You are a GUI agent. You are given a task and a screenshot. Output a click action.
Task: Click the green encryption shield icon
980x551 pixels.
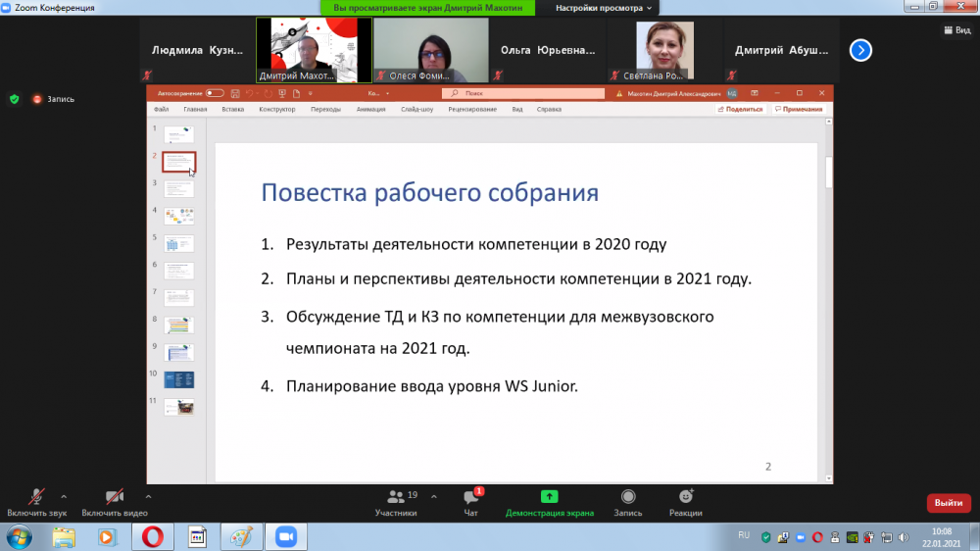14,99
